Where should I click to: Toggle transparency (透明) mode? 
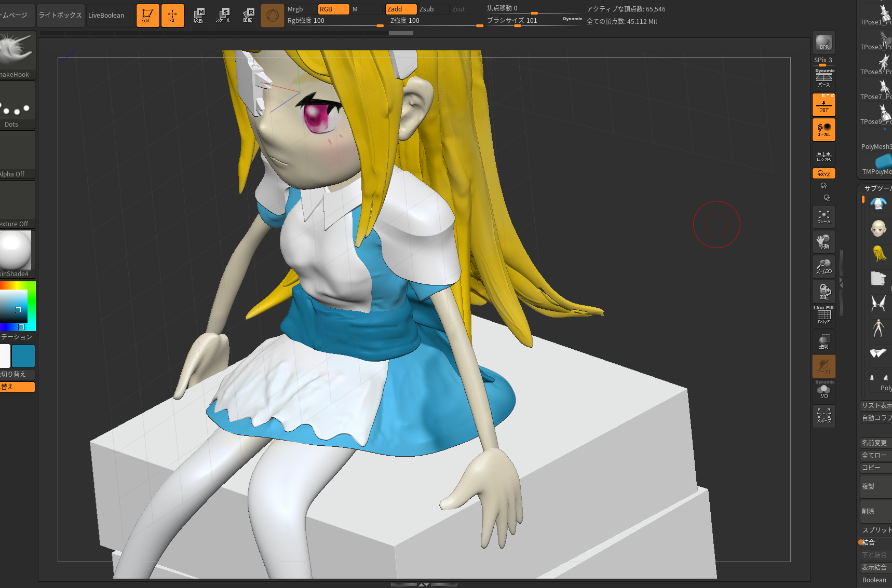tap(824, 341)
